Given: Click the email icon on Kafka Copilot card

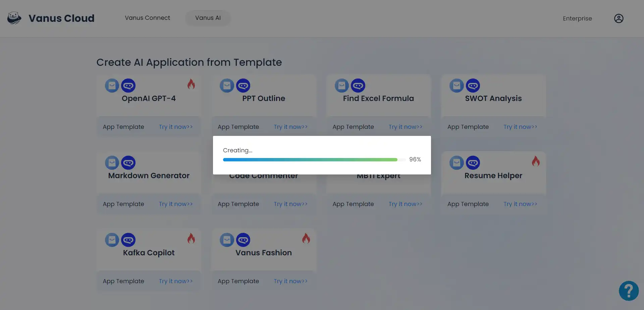Looking at the screenshot, I should coord(112,240).
